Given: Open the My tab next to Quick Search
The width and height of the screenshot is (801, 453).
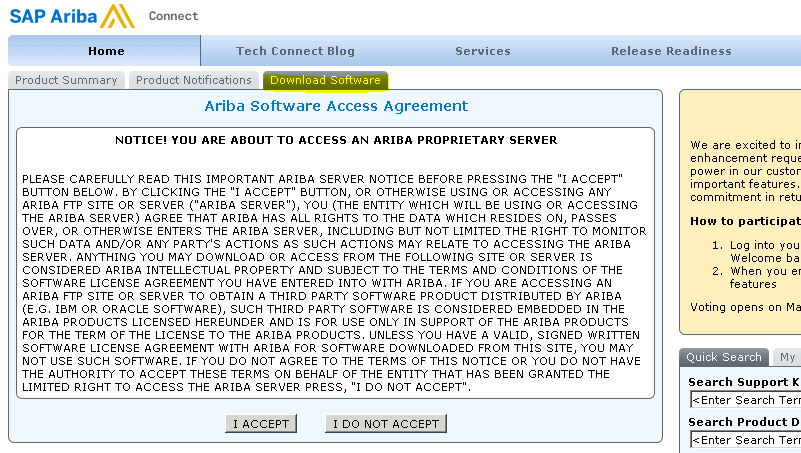Looking at the screenshot, I should (x=787, y=357).
